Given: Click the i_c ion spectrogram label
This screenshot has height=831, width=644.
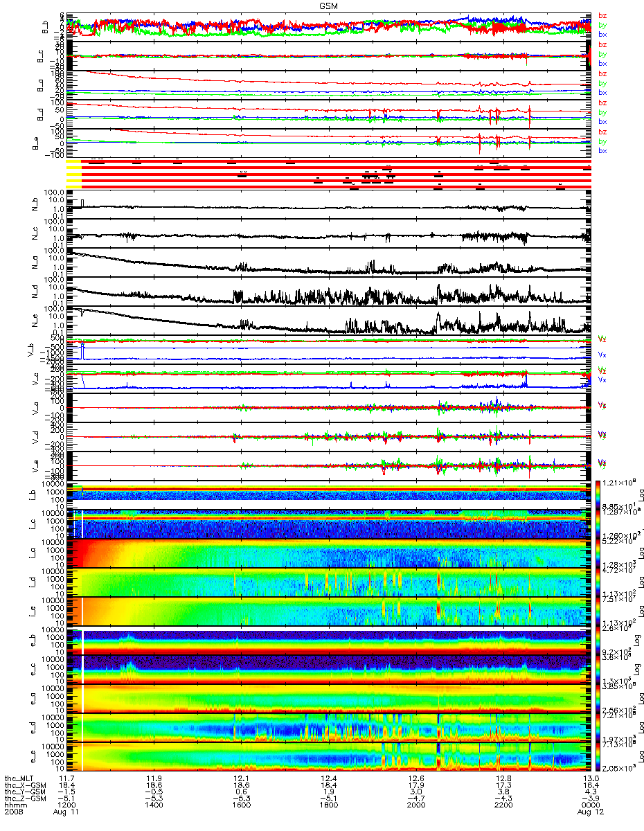Looking at the screenshot, I should (31, 523).
